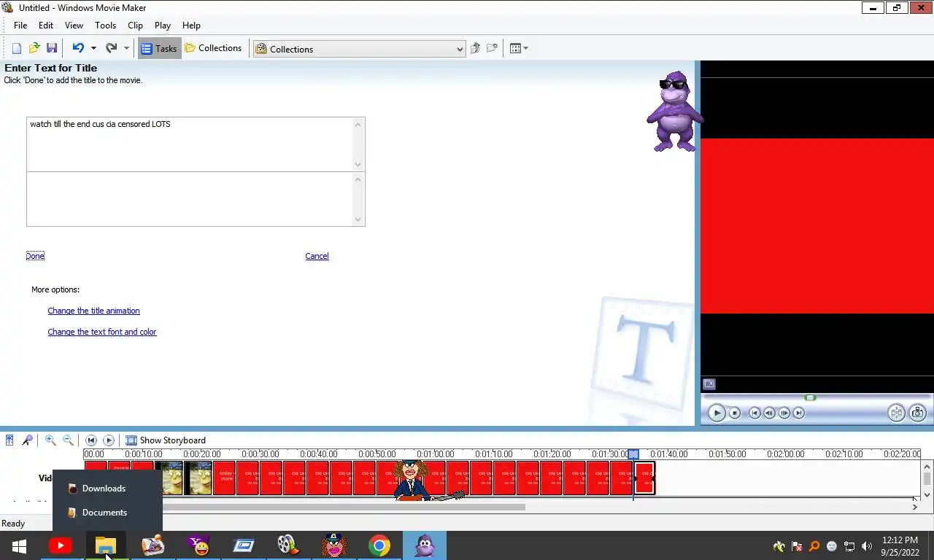Create a new project via toolbar
Screen dimensions: 934x560
pyautogui.click(x=16, y=48)
